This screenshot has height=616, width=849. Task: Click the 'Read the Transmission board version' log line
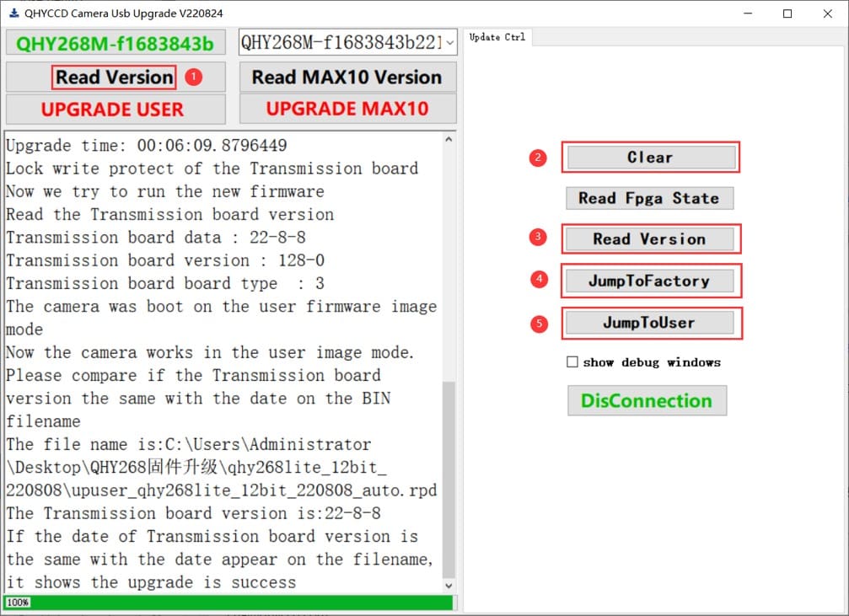170,214
